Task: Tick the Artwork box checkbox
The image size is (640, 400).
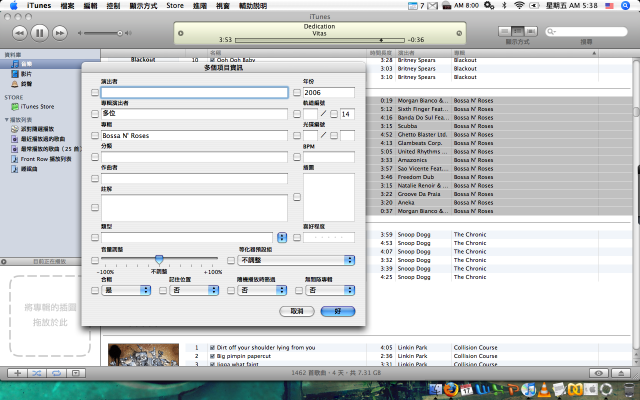Action: [x=297, y=197]
